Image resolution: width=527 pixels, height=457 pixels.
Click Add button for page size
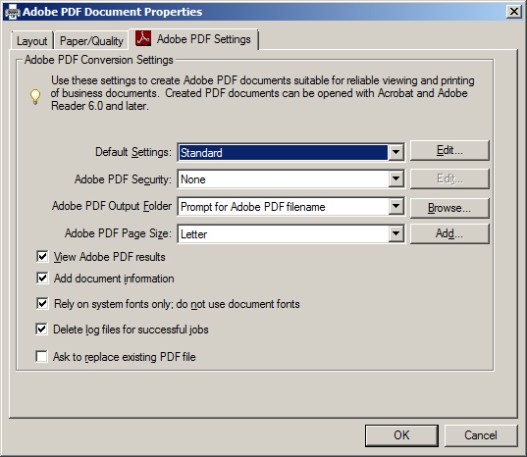tap(449, 233)
